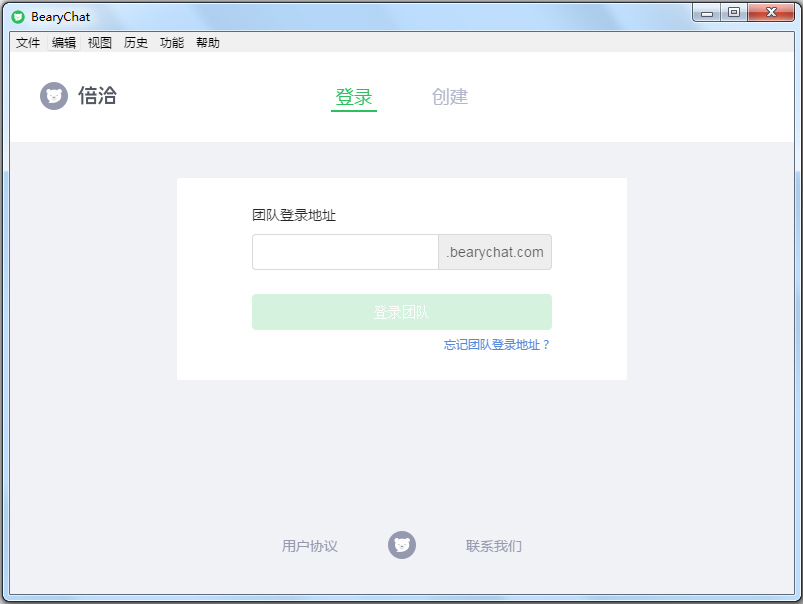The width and height of the screenshot is (803, 604).
Task: Open the 视图 menu
Action: coord(99,42)
